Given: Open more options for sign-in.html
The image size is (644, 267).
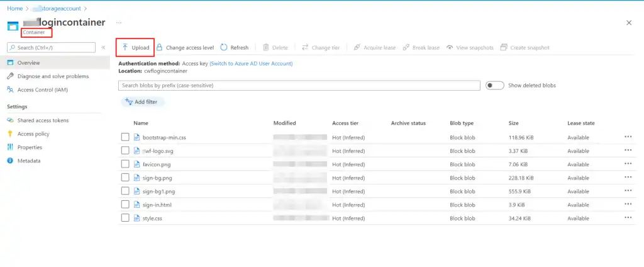Looking at the screenshot, I should (628, 203).
